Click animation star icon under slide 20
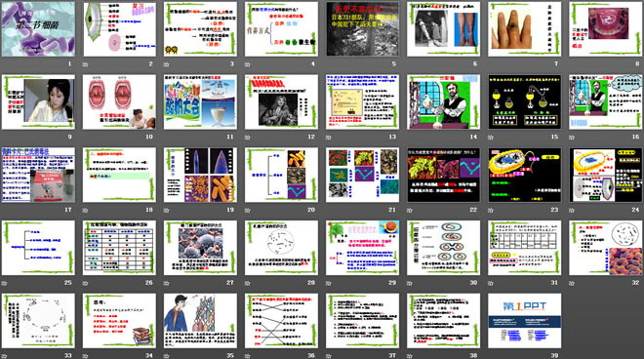 (248, 211)
